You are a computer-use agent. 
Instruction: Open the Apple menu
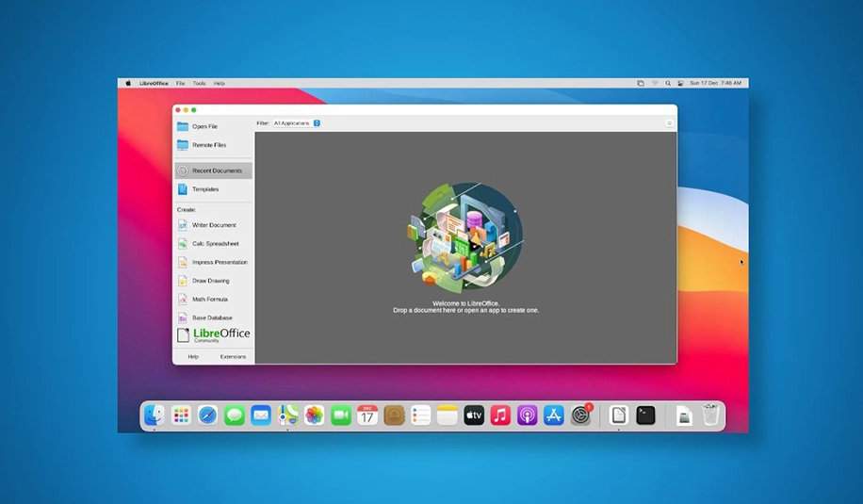pyautogui.click(x=128, y=83)
